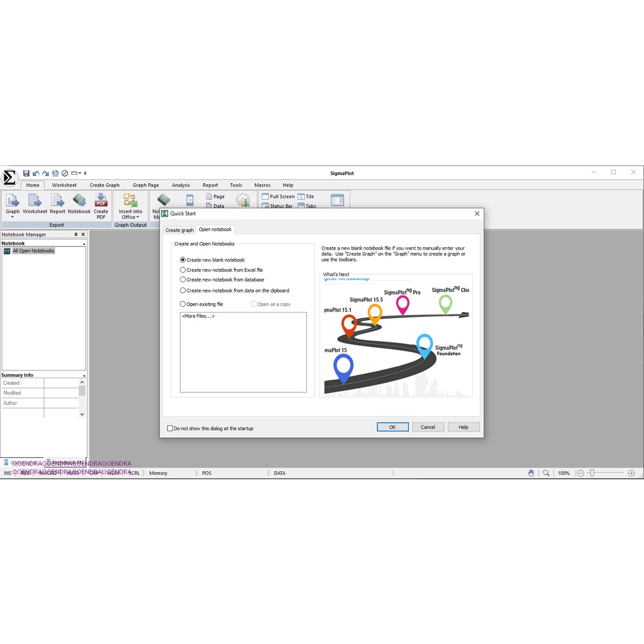Select the Open existing file option

(x=183, y=304)
